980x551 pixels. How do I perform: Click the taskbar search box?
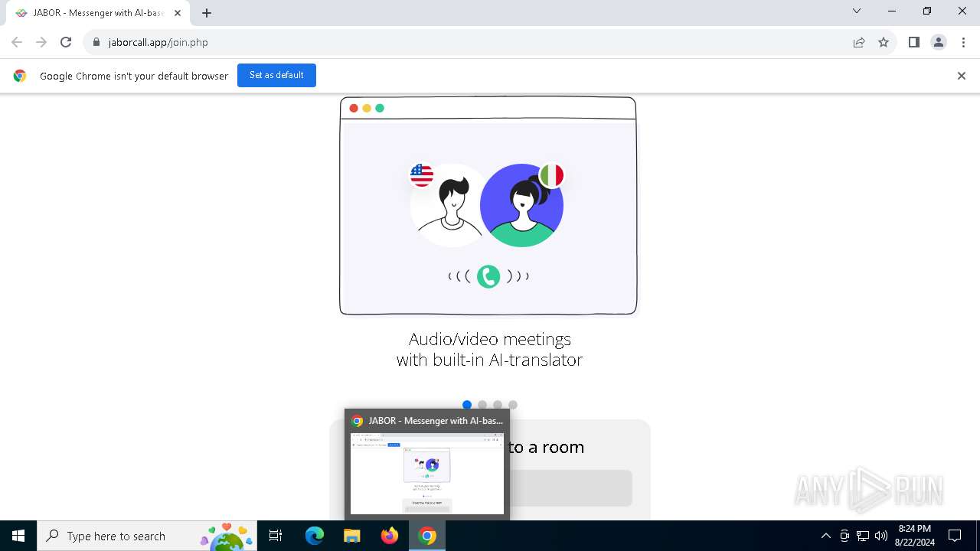click(149, 536)
